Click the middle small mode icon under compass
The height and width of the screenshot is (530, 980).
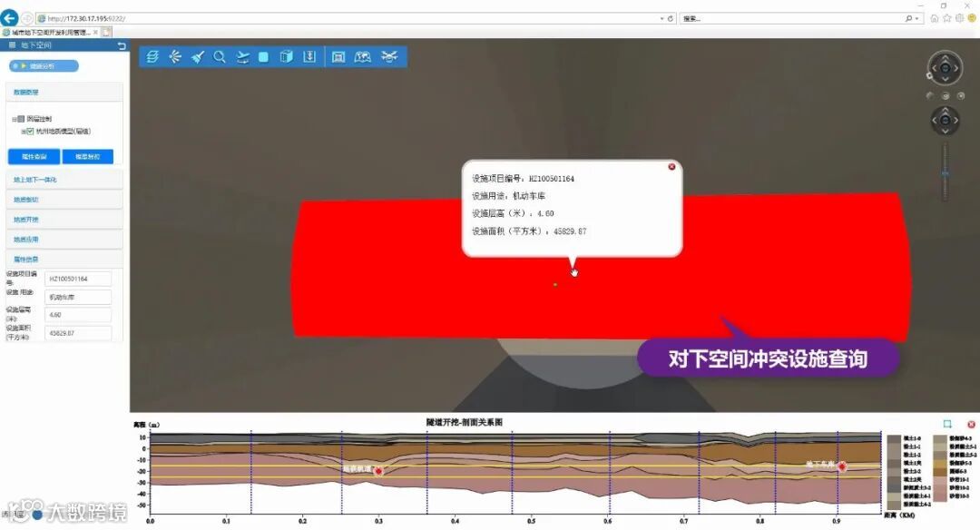point(946,95)
